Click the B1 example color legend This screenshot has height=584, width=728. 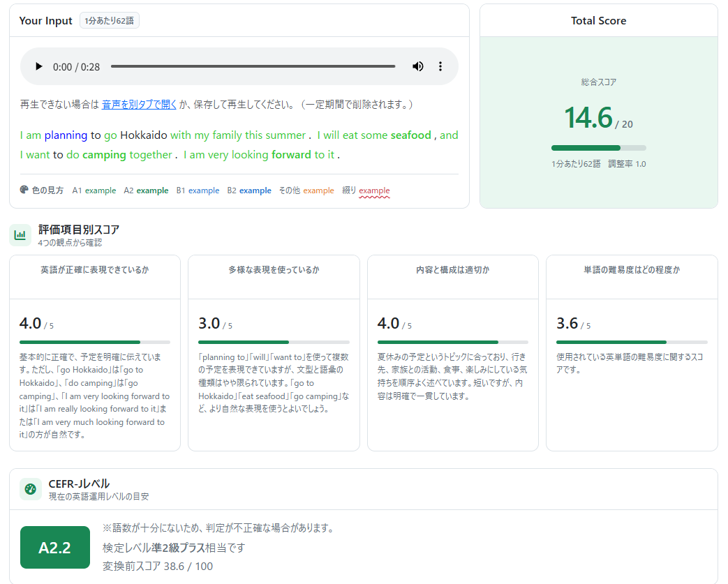198,190
